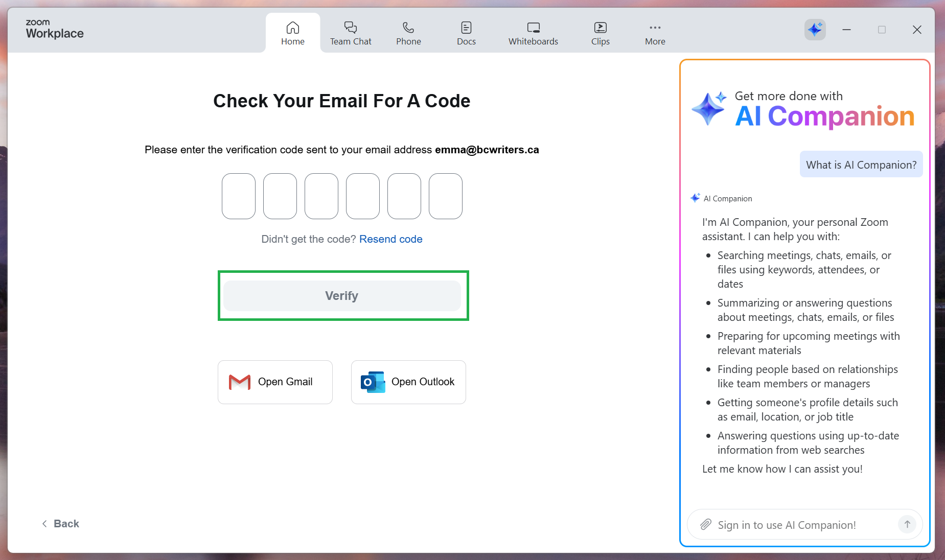945x560 pixels.
Task: Click the fifth verification code box
Action: coord(404,196)
